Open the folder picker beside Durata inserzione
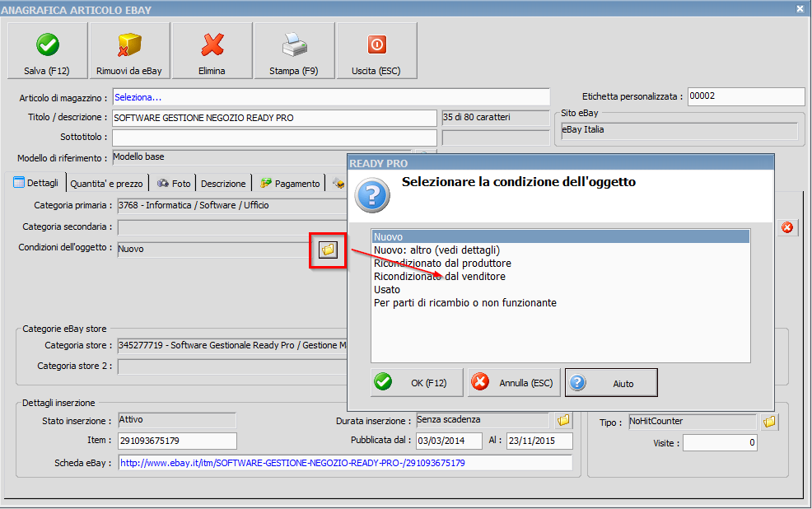This screenshot has height=509, width=812. (x=563, y=420)
